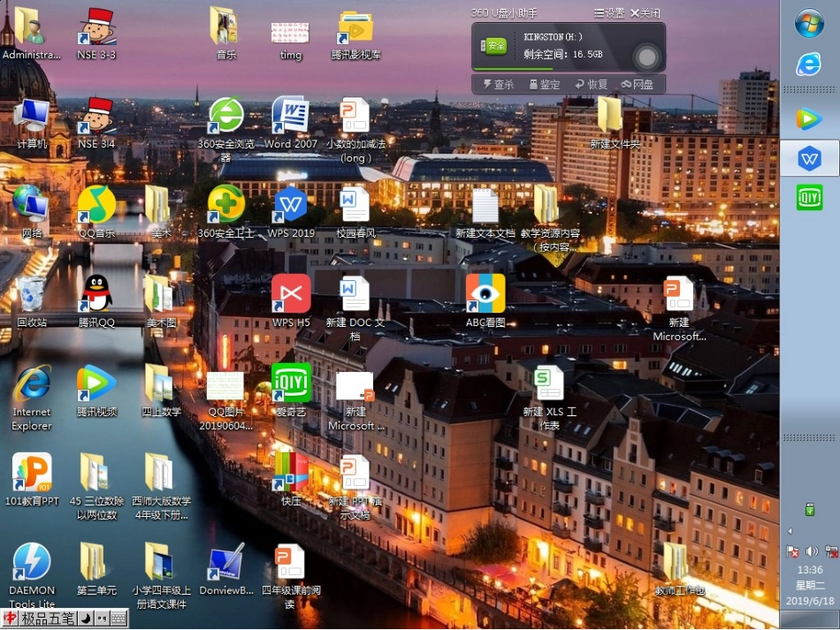Click 查杀 in the U盘 assistant

pyautogui.click(x=498, y=85)
